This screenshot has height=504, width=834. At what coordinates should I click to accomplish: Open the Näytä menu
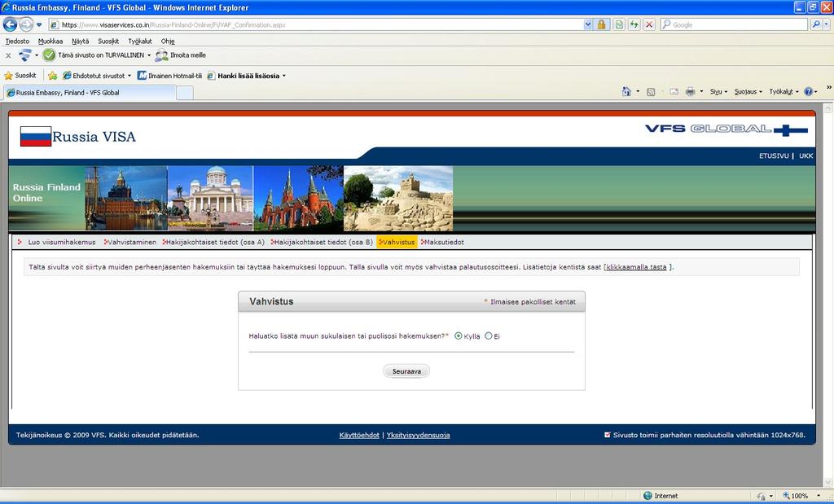[81, 41]
